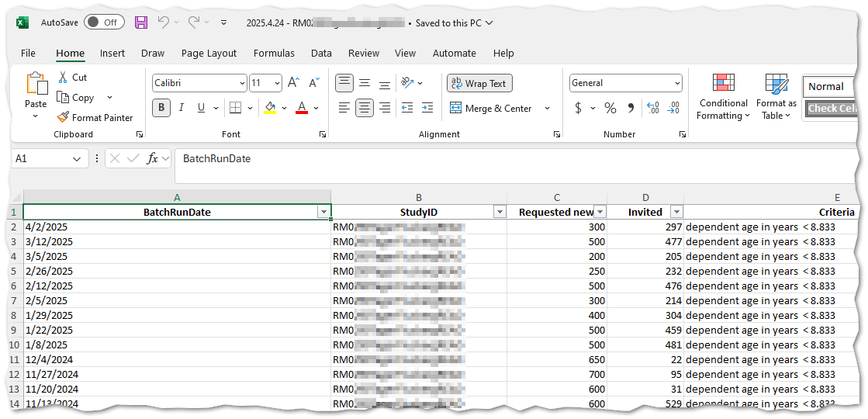The image size is (868, 419).
Task: Apply Percent Style number format
Action: pyautogui.click(x=610, y=108)
